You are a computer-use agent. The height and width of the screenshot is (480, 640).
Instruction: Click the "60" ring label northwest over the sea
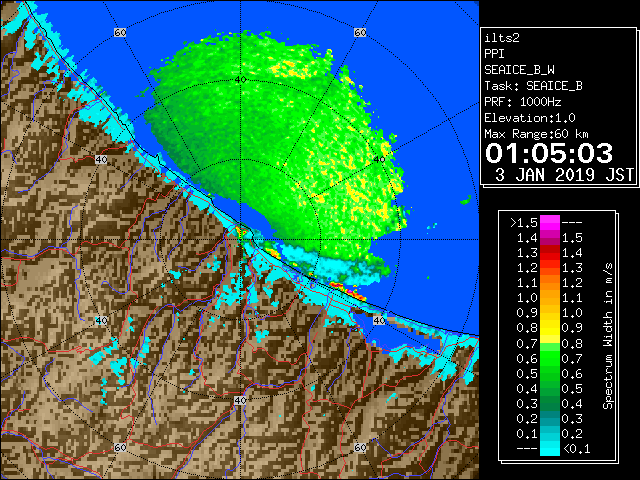click(x=120, y=32)
